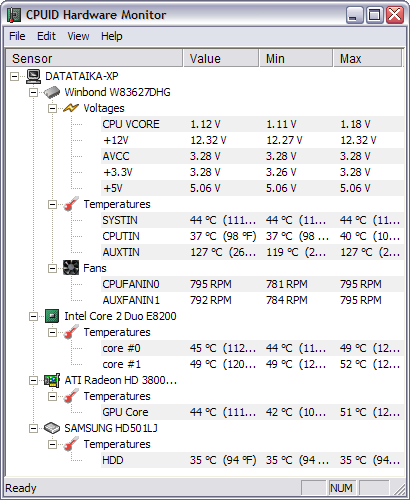Select the Winbond W83627DHG label

(x=117, y=92)
